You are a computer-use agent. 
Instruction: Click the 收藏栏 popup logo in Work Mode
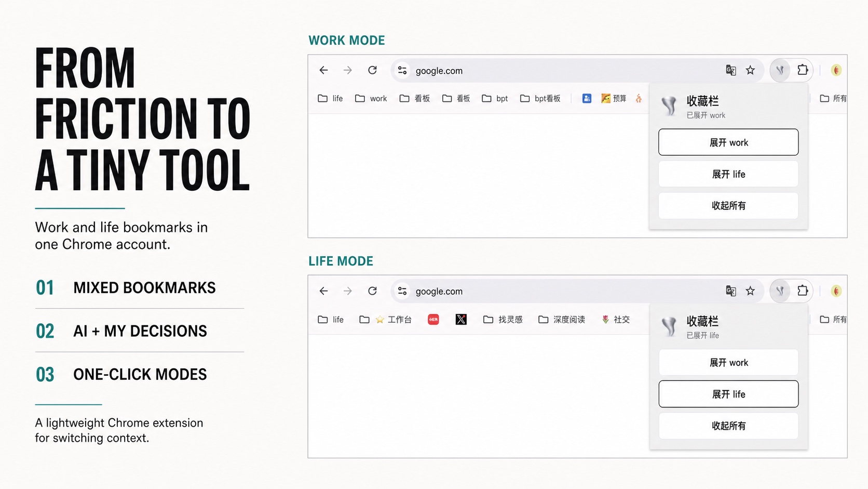(669, 106)
